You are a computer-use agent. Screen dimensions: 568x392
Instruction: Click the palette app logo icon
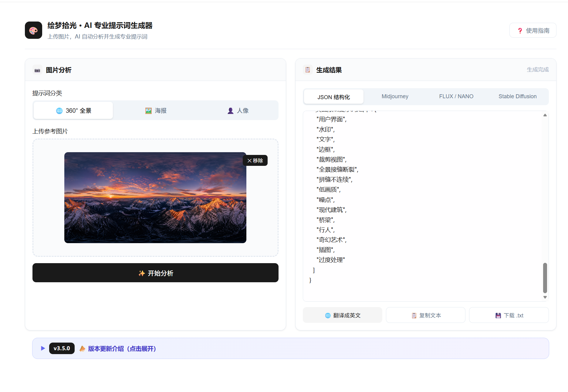(x=33, y=30)
